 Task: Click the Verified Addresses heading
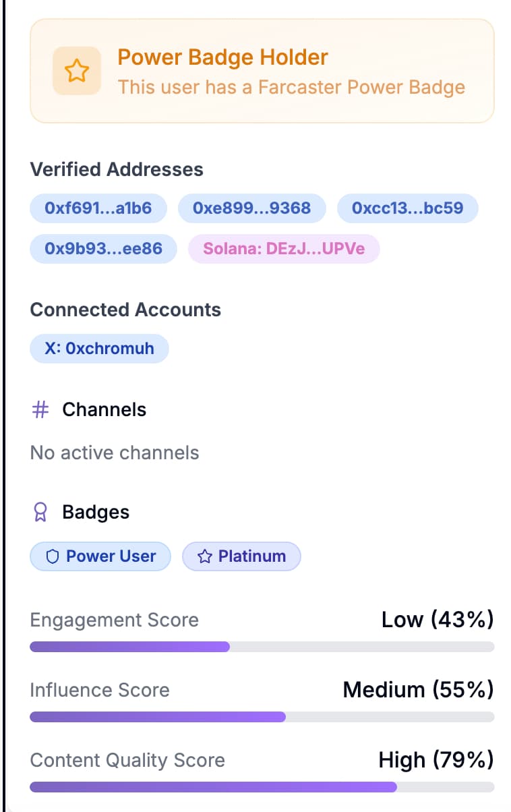click(x=116, y=169)
